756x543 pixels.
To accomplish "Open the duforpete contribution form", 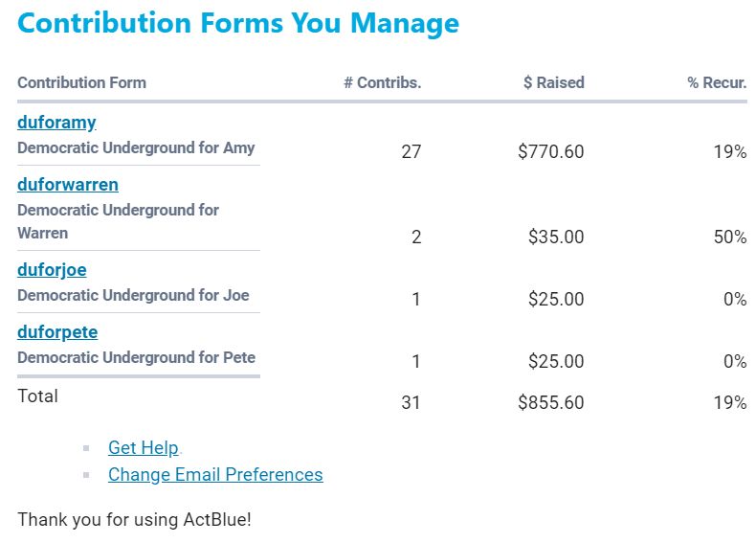I will pos(57,332).
